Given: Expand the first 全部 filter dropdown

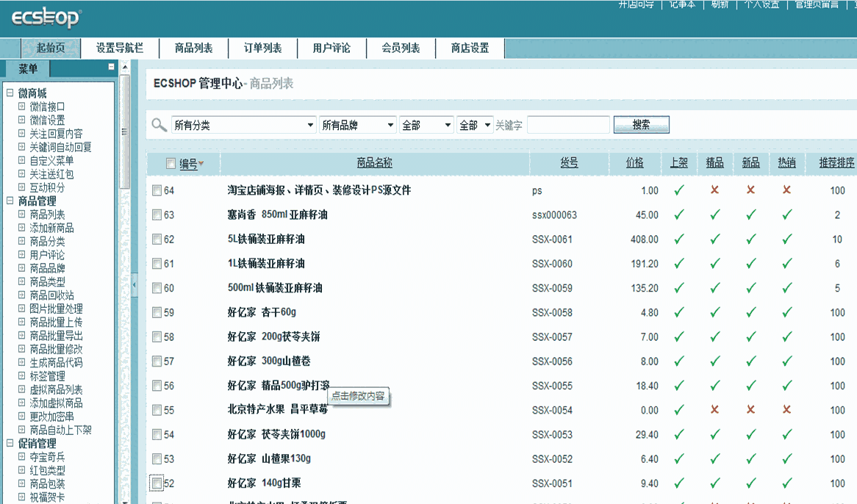Looking at the screenshot, I should tap(426, 124).
